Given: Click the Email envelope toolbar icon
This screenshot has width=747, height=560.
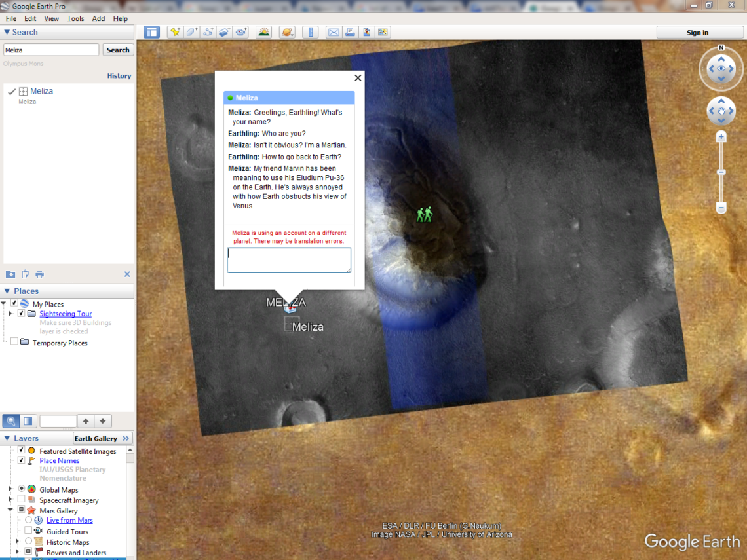Looking at the screenshot, I should tap(334, 32).
